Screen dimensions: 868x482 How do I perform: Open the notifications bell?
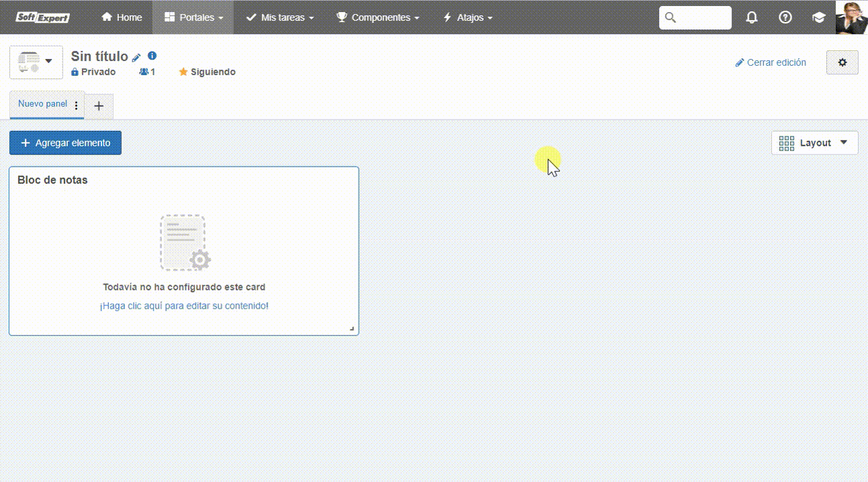[752, 17]
